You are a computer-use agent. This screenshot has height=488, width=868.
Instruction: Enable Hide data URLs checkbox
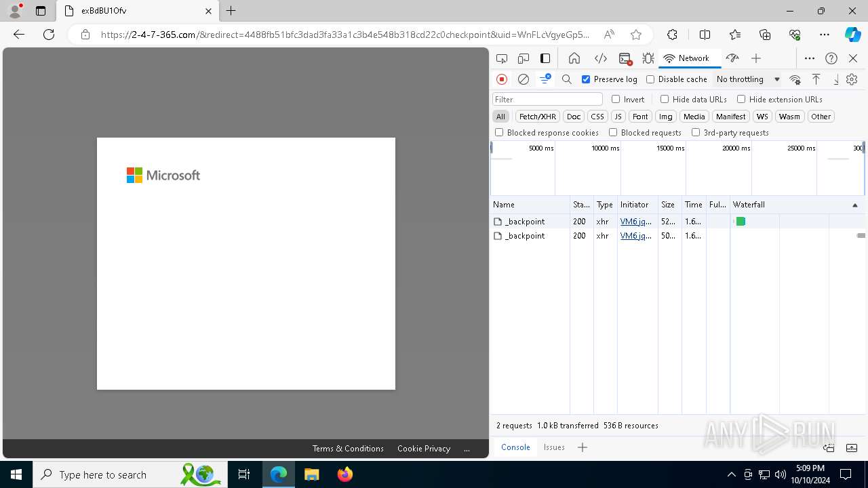[x=665, y=99]
